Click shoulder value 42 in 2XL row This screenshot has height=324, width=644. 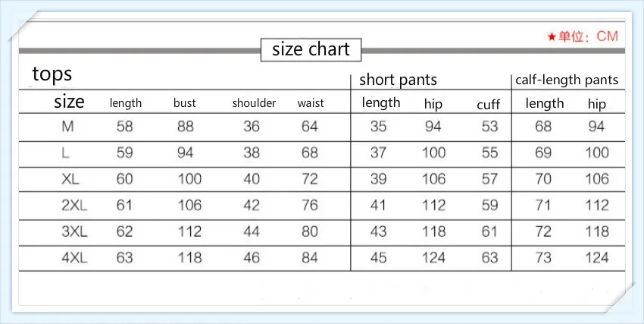coord(252,205)
